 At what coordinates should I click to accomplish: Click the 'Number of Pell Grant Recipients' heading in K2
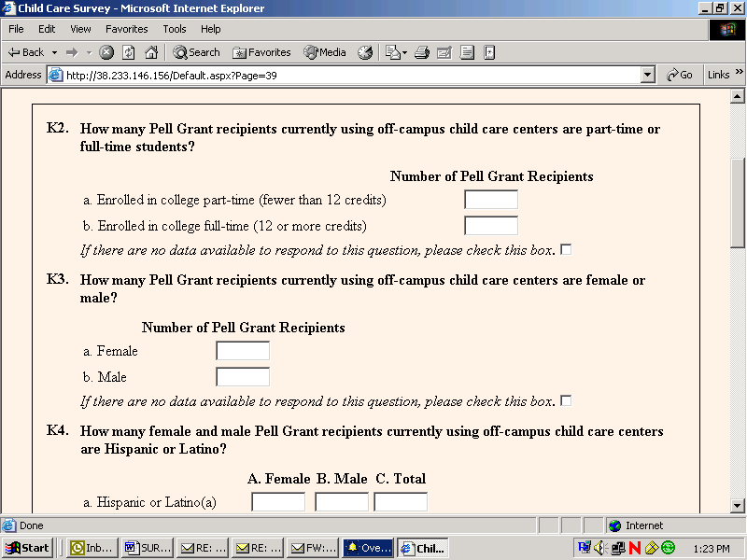coord(492,176)
